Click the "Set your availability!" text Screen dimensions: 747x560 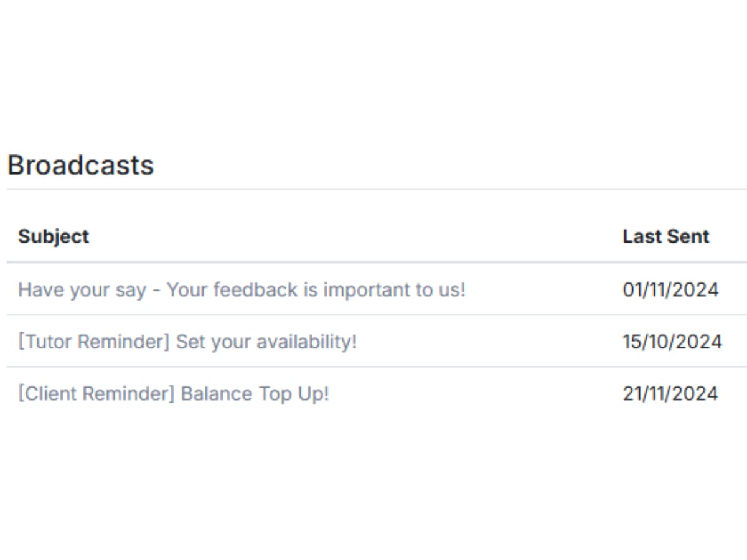pos(266,342)
